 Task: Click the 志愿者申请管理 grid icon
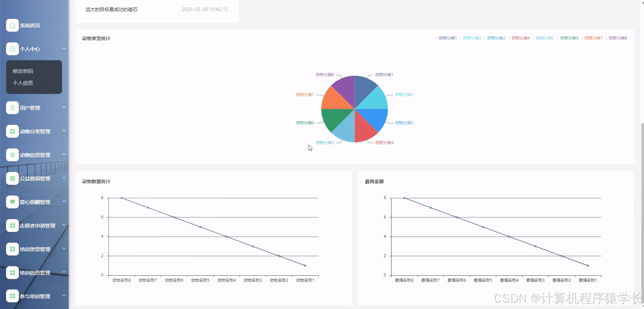[12, 226]
